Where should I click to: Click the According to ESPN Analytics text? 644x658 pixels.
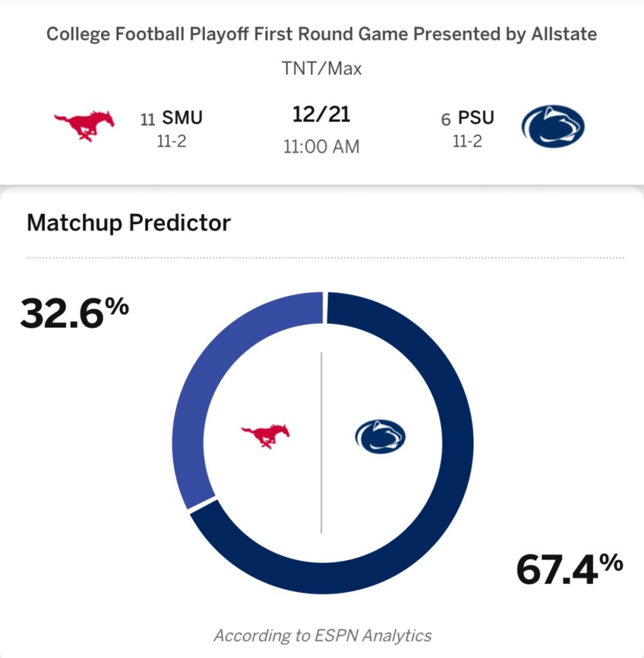pyautogui.click(x=322, y=636)
